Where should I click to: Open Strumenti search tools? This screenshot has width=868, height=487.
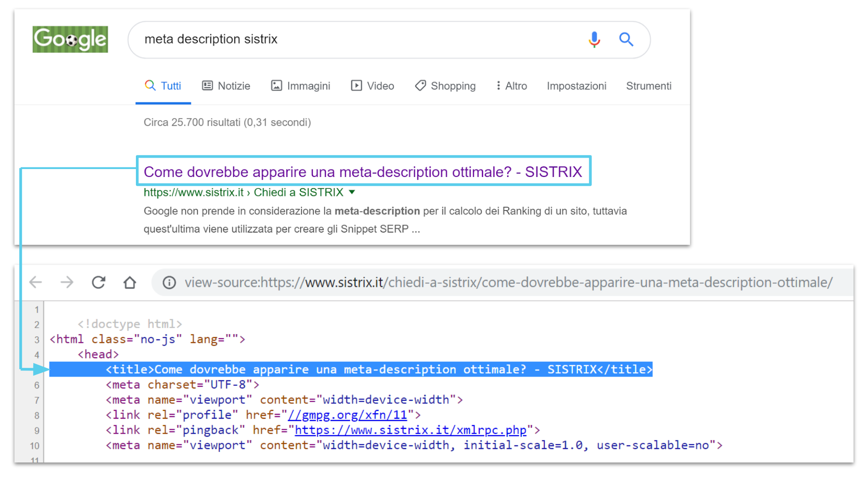click(x=648, y=86)
